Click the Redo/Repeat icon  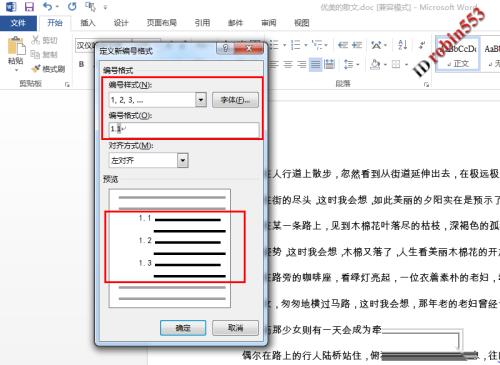(72, 6)
